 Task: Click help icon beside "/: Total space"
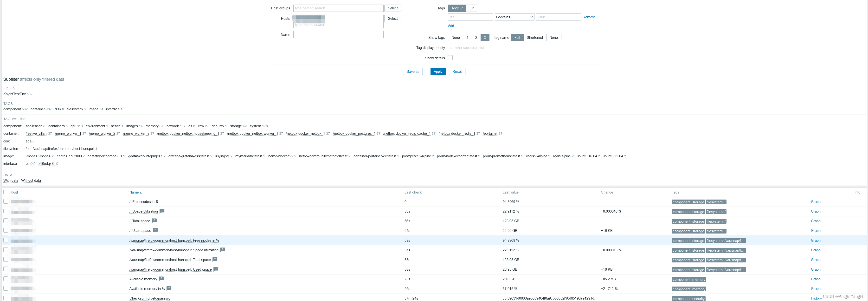pyautogui.click(x=154, y=220)
